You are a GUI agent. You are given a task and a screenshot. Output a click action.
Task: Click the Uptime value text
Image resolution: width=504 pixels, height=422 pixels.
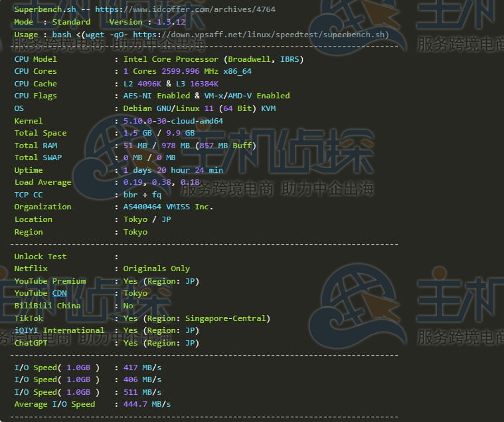[173, 170]
